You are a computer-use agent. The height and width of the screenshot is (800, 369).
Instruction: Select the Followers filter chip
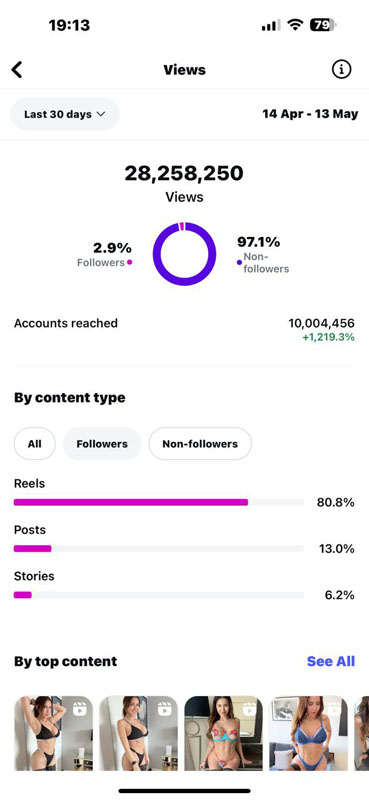[102, 444]
